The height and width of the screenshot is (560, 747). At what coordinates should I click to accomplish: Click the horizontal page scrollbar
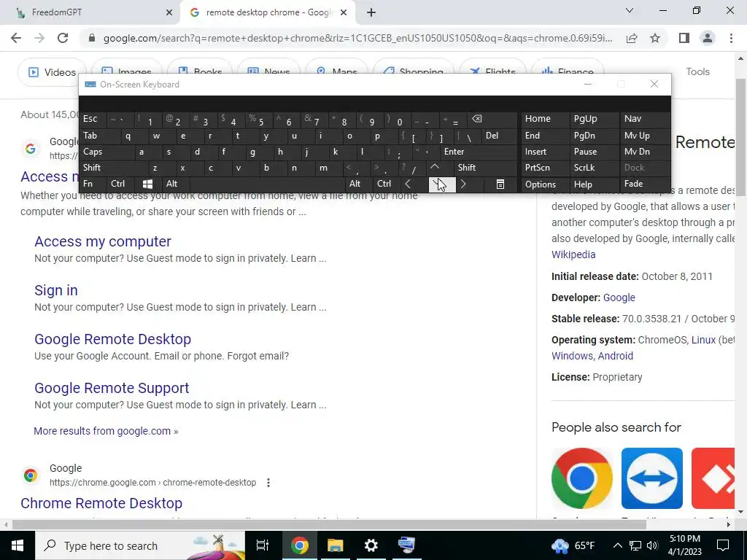[329, 524]
